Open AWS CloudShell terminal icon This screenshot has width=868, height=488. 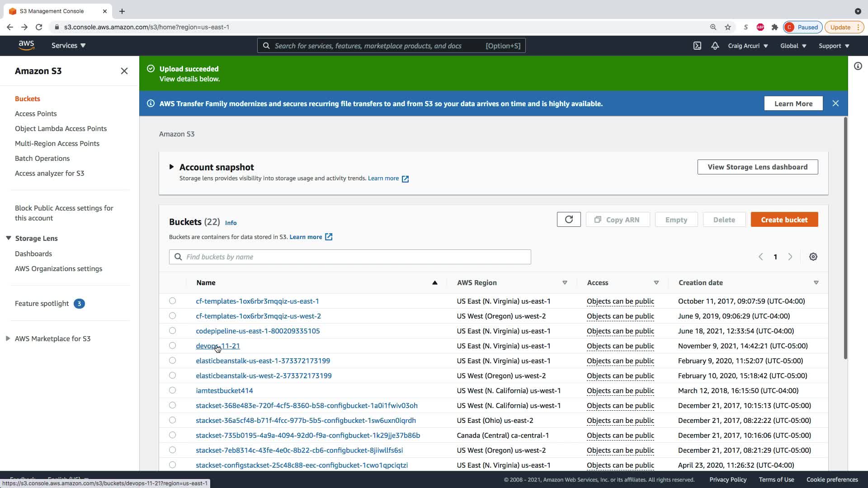pyautogui.click(x=697, y=46)
